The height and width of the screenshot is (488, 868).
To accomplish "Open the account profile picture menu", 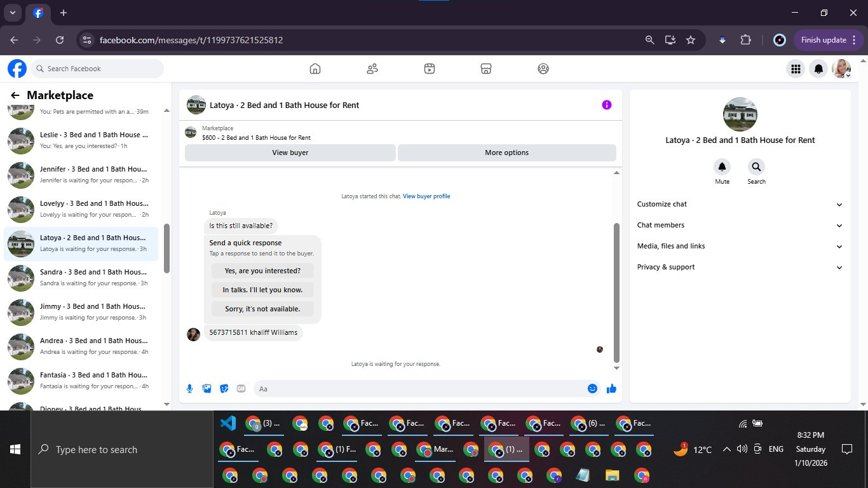I will [x=842, y=69].
